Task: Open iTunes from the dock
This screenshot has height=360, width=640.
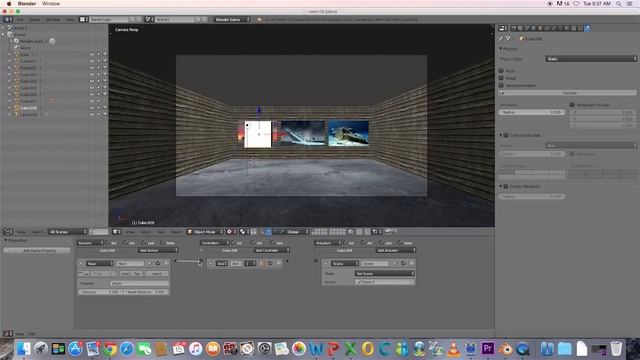Action: coord(196,349)
